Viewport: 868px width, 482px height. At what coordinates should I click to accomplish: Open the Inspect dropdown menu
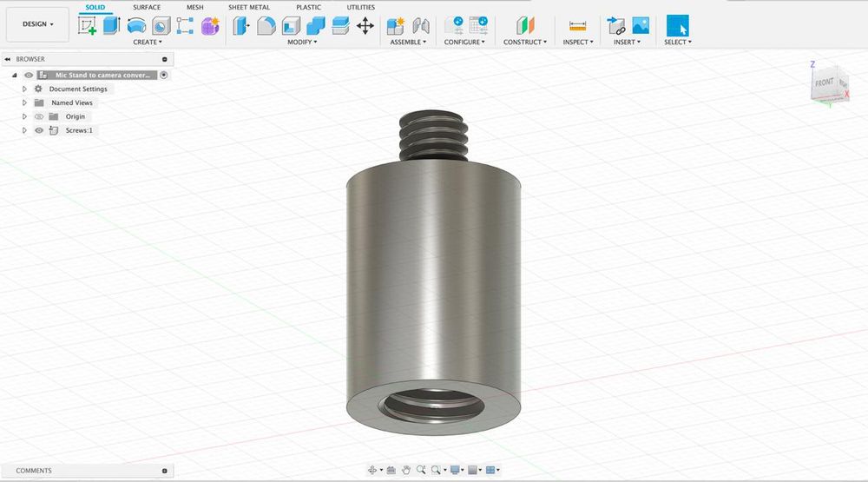click(578, 42)
